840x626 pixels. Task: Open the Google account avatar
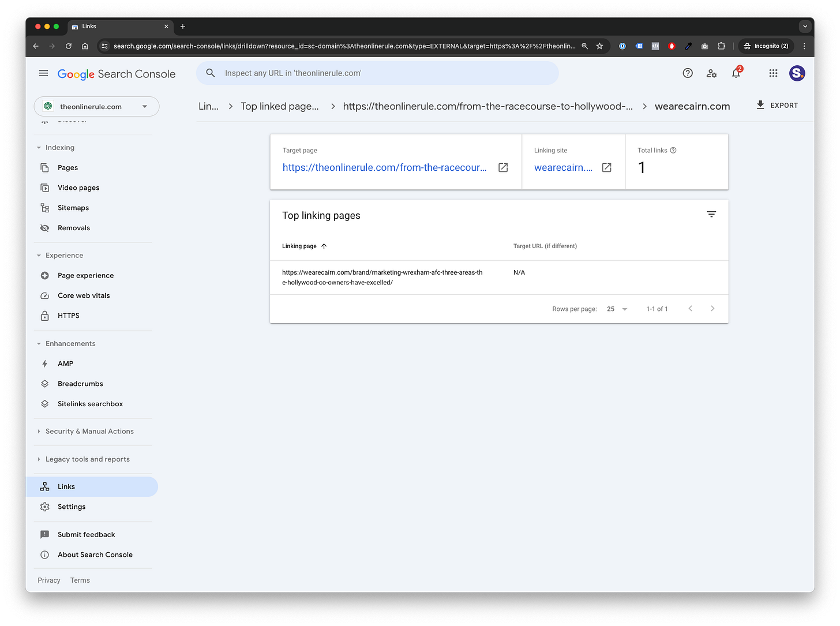797,73
